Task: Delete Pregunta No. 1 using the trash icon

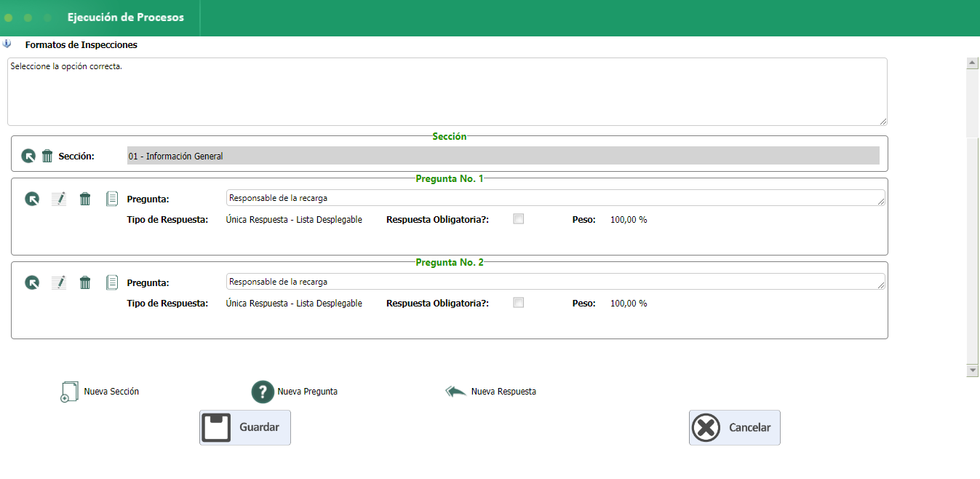Action: [x=85, y=199]
